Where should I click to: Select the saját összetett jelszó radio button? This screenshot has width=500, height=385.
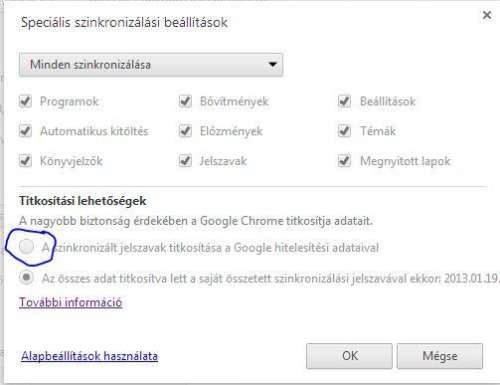tap(26, 277)
